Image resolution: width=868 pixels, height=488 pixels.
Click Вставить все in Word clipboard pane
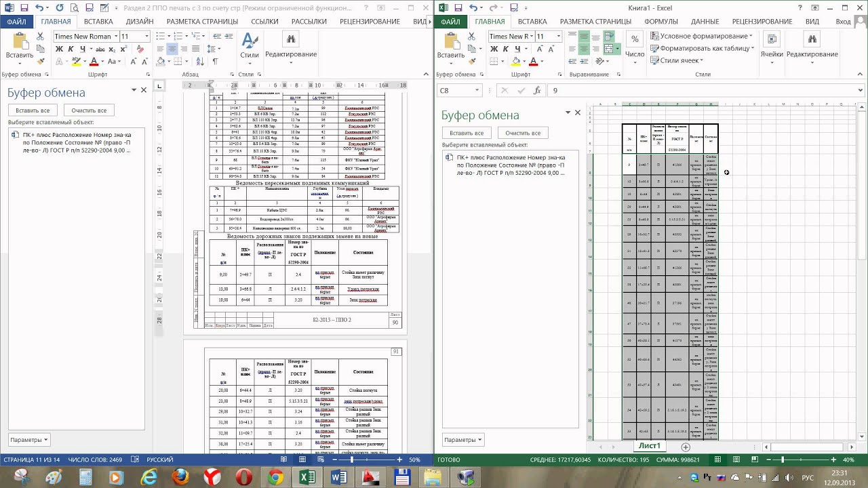point(33,110)
